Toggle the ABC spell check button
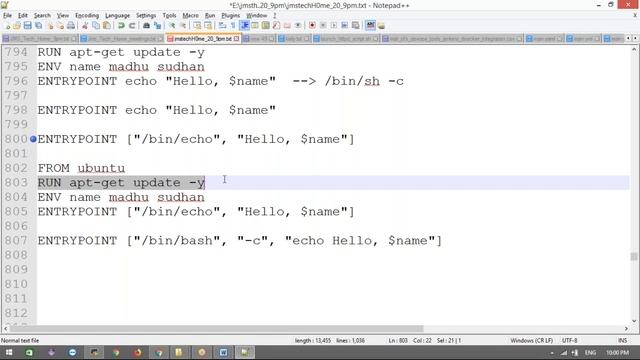 pyautogui.click(x=370, y=26)
